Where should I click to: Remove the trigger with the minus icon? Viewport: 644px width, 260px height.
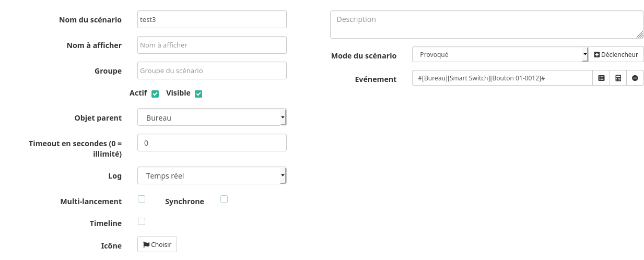click(x=635, y=78)
